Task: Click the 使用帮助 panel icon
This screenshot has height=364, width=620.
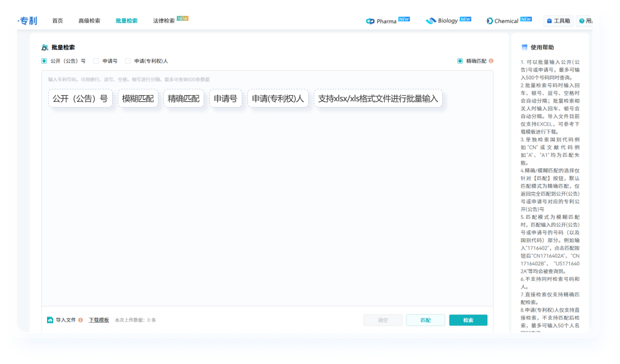Action: point(524,48)
